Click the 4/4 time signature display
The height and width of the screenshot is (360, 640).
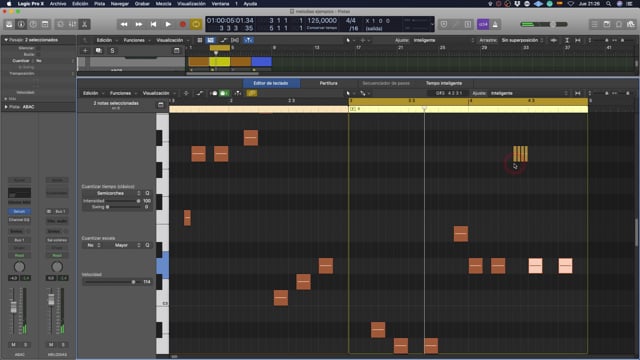(350, 20)
